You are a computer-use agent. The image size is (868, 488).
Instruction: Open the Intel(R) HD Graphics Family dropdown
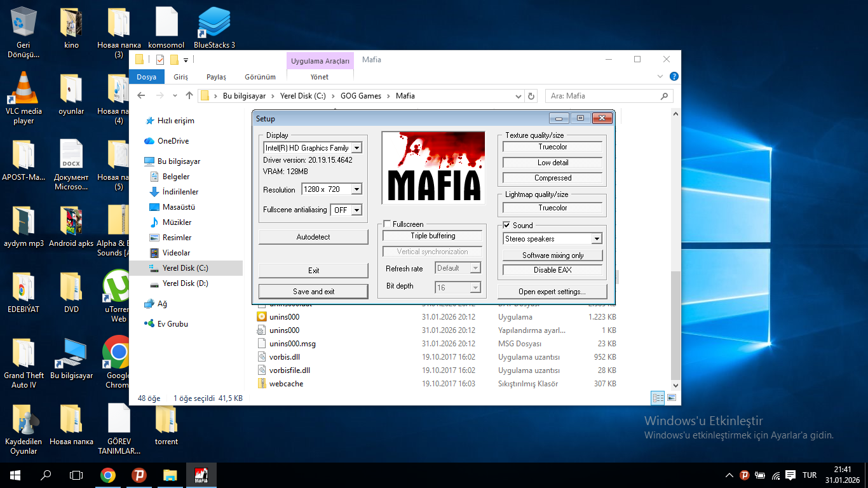[356, 148]
